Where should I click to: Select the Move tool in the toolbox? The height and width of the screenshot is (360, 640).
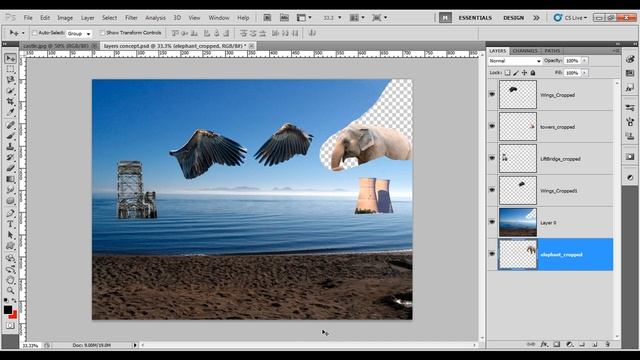(10, 58)
